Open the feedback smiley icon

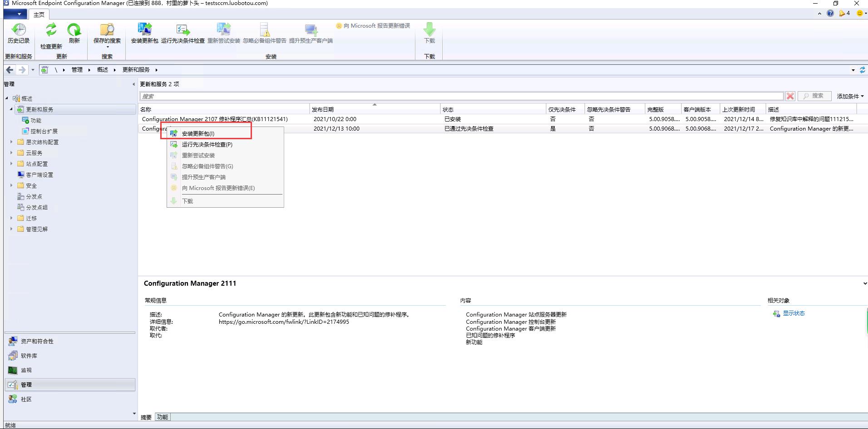(859, 13)
